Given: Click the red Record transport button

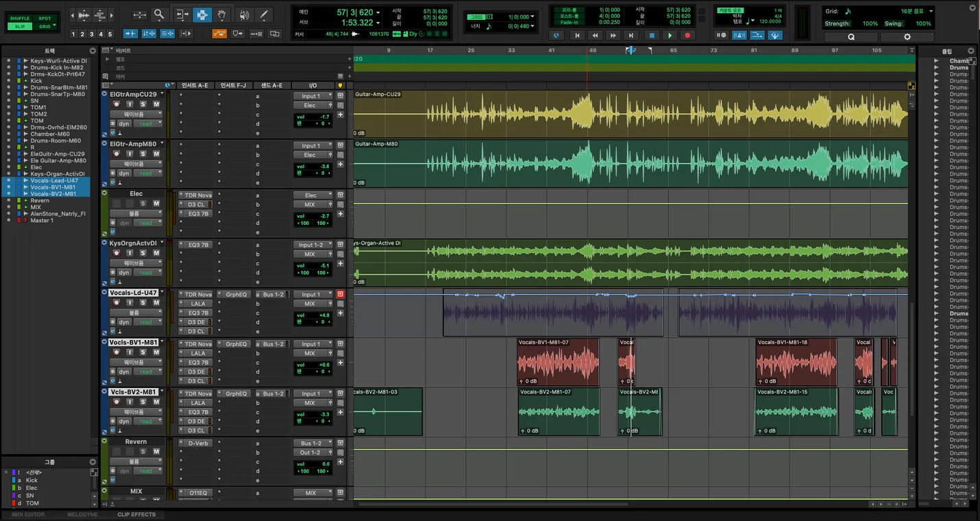Looking at the screenshot, I should 688,35.
